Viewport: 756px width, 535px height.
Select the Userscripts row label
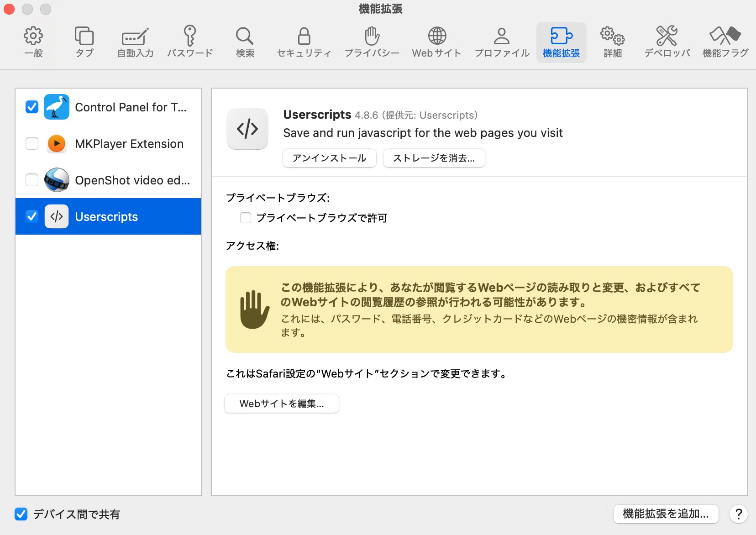[106, 217]
